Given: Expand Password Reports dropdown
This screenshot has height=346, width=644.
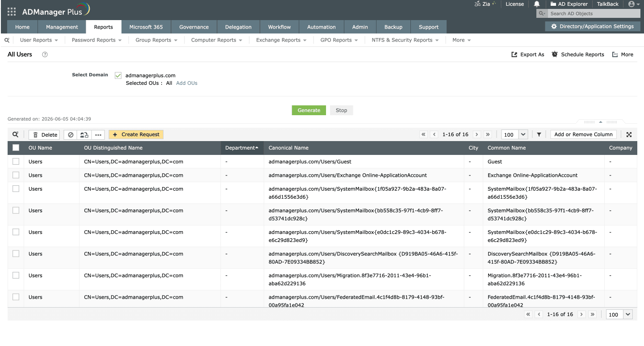Looking at the screenshot, I should point(97,40).
